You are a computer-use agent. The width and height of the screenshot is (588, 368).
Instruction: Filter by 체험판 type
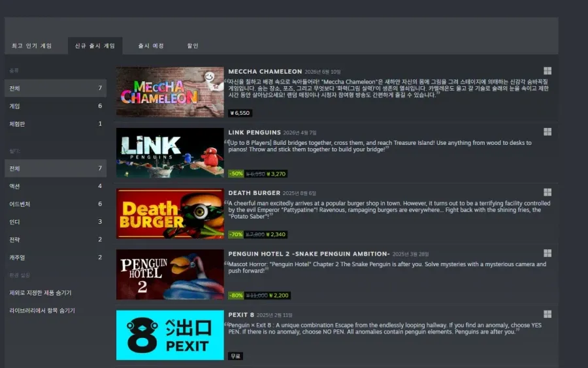(56, 124)
